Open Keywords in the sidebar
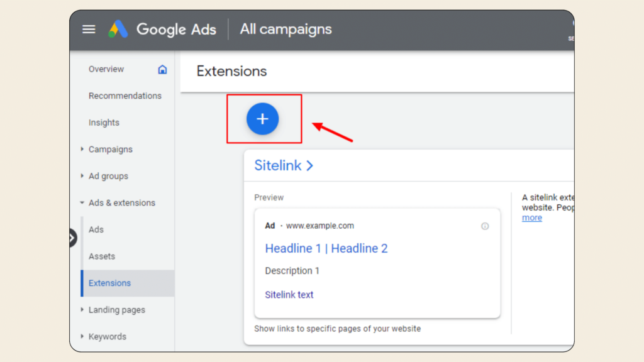 pyautogui.click(x=107, y=337)
